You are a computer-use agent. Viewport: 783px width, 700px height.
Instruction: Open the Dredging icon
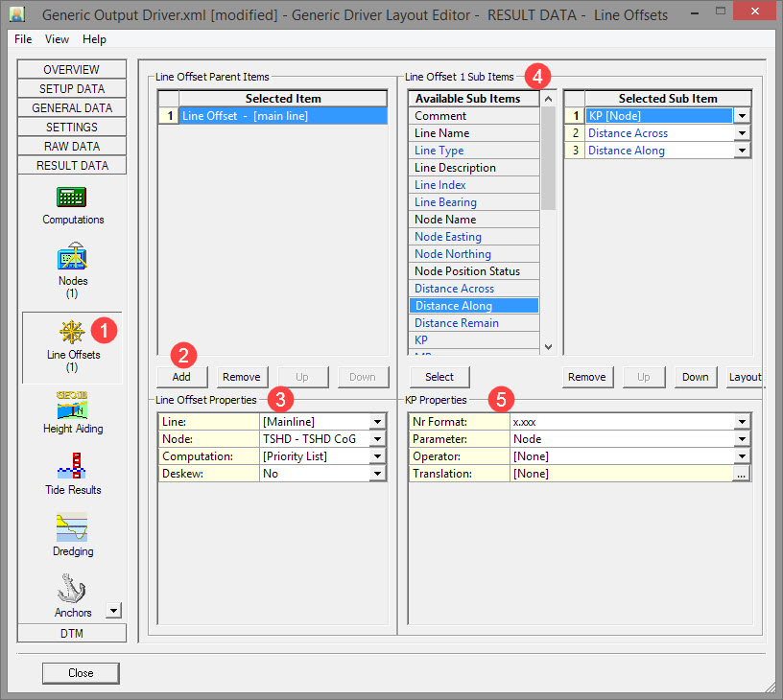72,528
